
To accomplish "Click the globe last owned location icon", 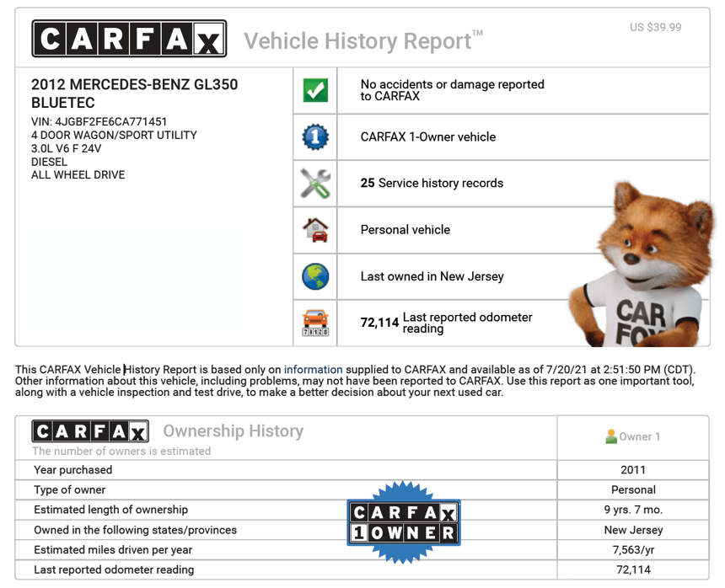I will 315,276.
